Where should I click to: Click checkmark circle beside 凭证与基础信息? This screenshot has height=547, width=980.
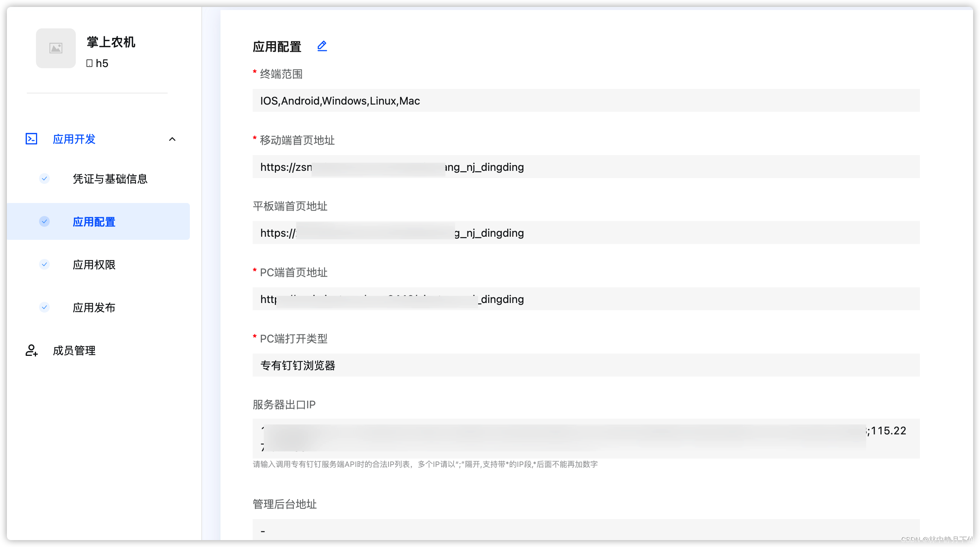point(44,179)
